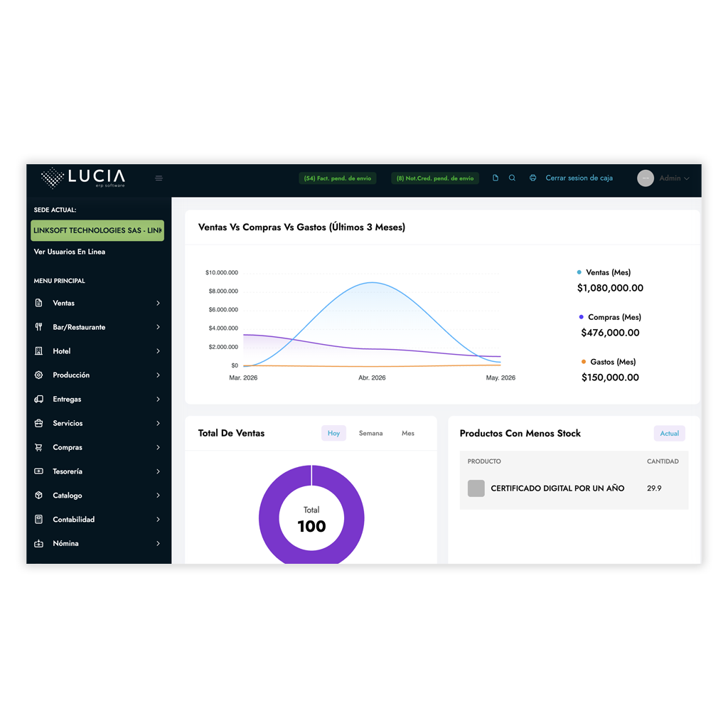Open the Admin user dropdown

click(674, 178)
